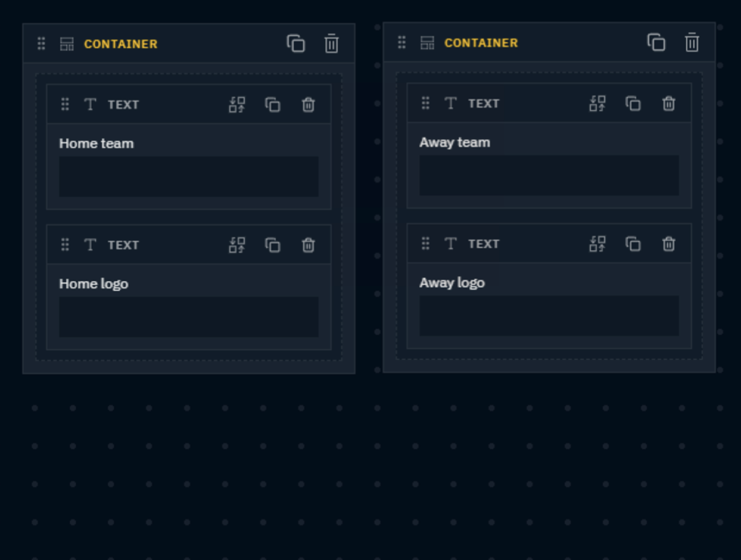Select the left CONTAINER title label
This screenshot has width=741, height=560.
coord(121,44)
